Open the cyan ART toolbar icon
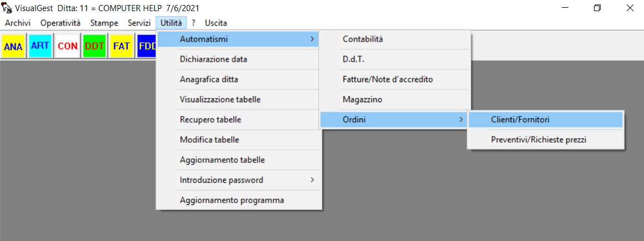 (x=40, y=46)
